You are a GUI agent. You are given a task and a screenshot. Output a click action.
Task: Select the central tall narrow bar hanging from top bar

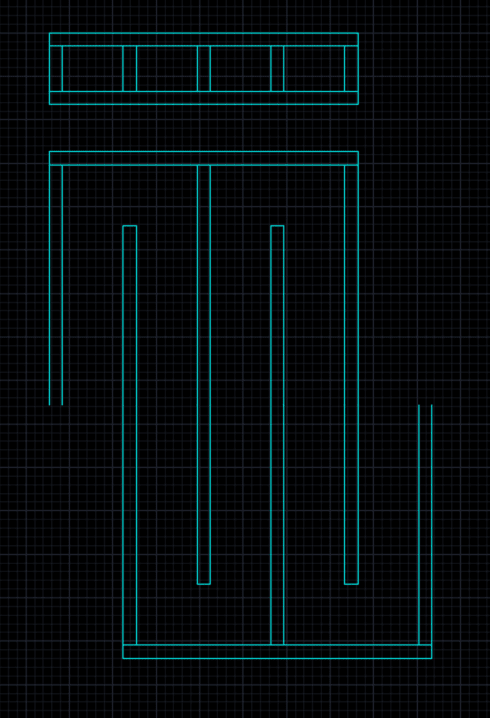[x=204, y=375]
